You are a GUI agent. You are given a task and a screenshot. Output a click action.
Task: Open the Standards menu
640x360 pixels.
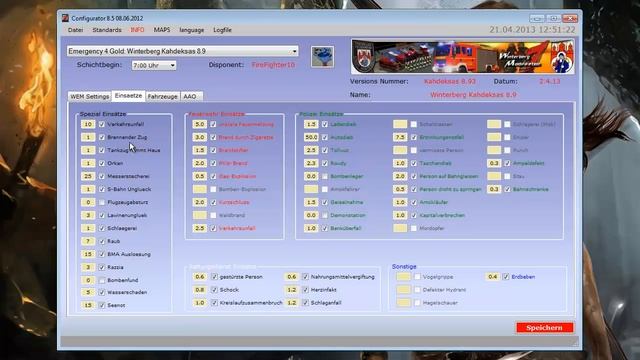pos(107,30)
